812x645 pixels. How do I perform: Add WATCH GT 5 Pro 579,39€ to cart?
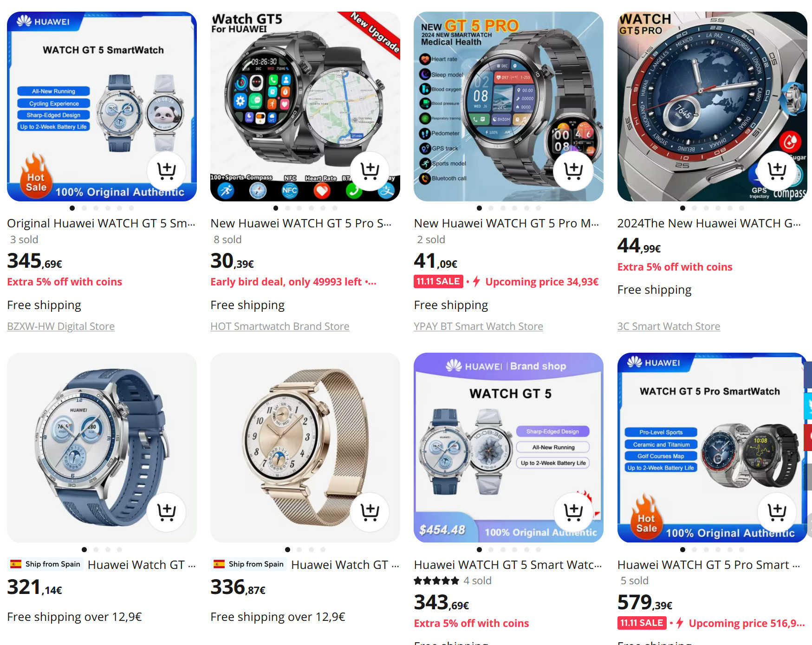[x=777, y=512]
